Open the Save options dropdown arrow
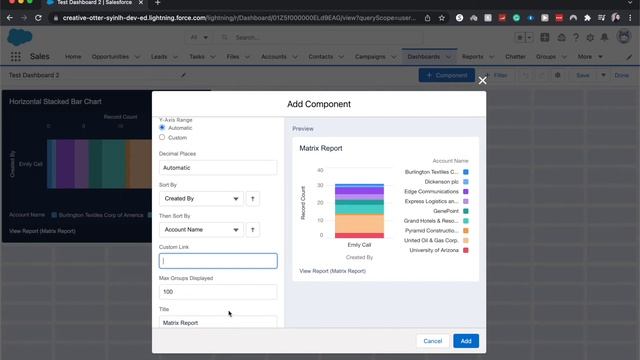Viewport: 640px width, 360px height. [603, 76]
